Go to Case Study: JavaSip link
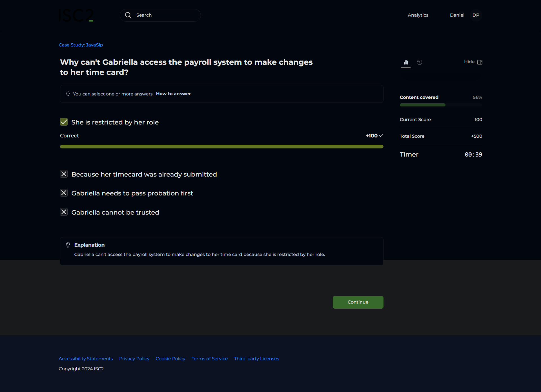541x392 pixels. pyautogui.click(x=81, y=45)
